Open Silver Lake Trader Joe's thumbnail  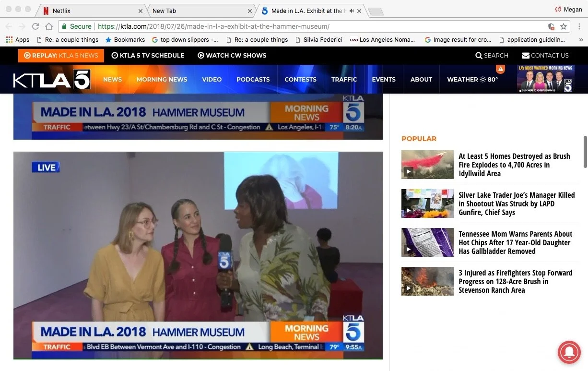(427, 203)
